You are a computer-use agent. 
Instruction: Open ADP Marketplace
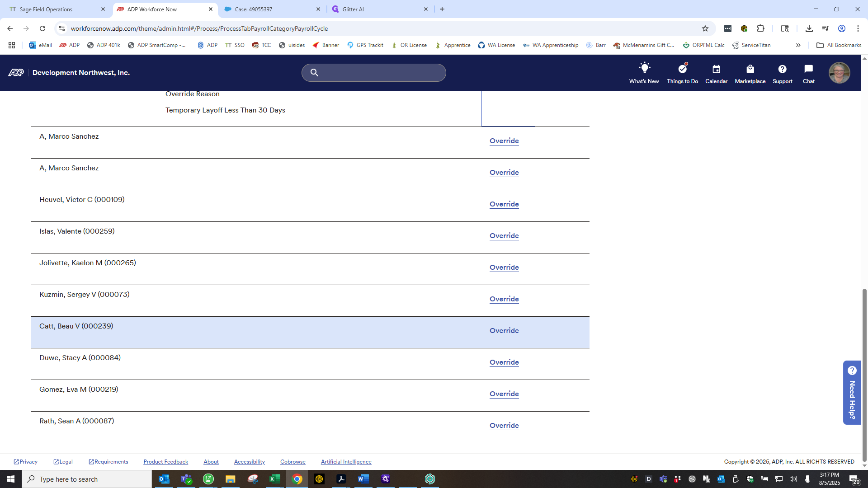point(750,73)
